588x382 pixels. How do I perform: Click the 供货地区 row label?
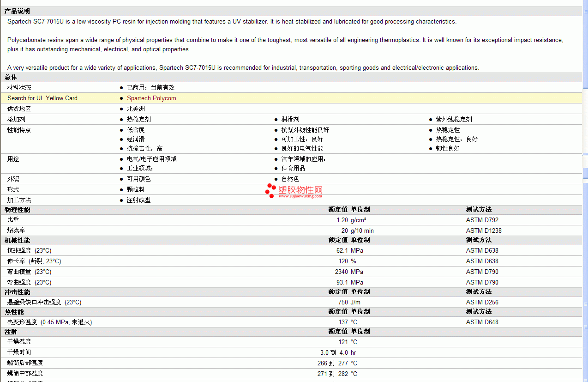coord(19,109)
